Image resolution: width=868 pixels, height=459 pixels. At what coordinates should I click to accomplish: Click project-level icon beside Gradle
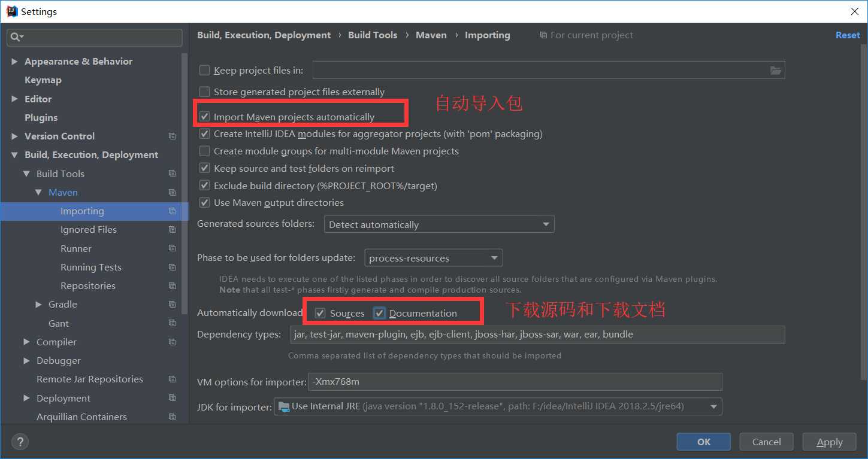point(172,305)
